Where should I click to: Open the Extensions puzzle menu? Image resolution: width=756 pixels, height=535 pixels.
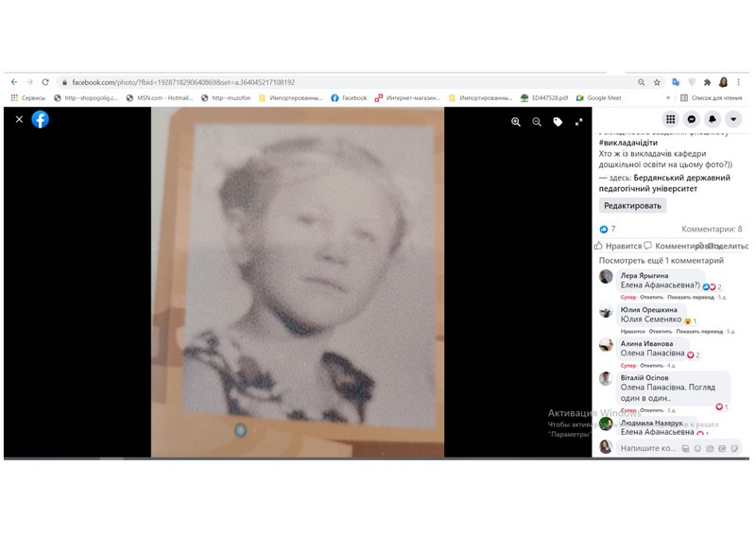[x=707, y=82]
